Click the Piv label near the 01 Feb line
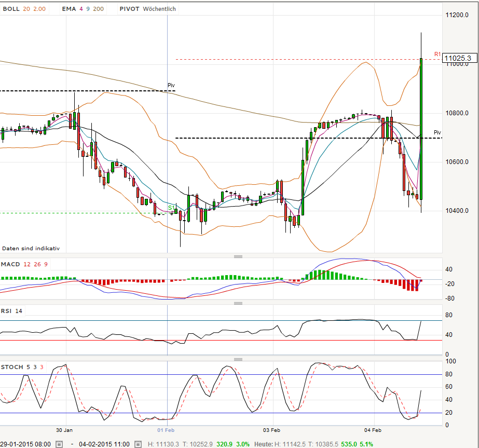 [171, 85]
